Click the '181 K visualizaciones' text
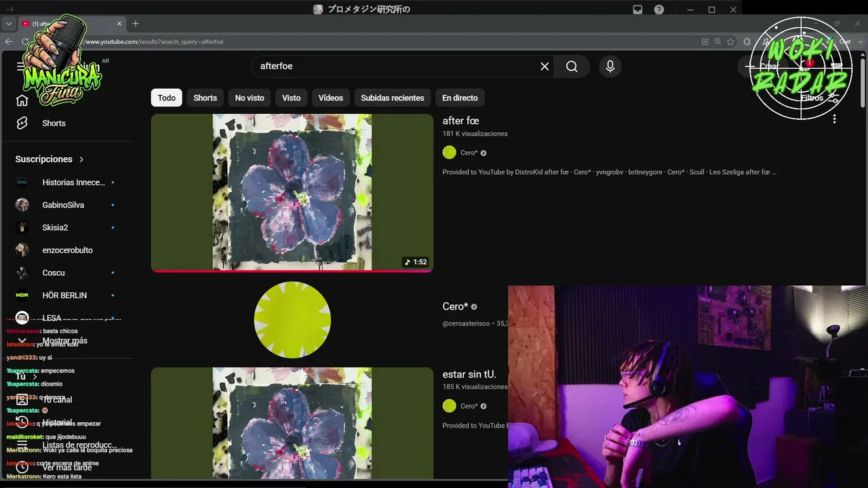Viewport: 868px width, 488px height. pyautogui.click(x=475, y=134)
